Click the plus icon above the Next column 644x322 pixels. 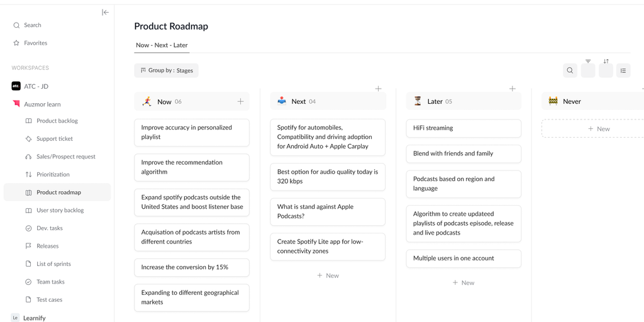tap(378, 89)
